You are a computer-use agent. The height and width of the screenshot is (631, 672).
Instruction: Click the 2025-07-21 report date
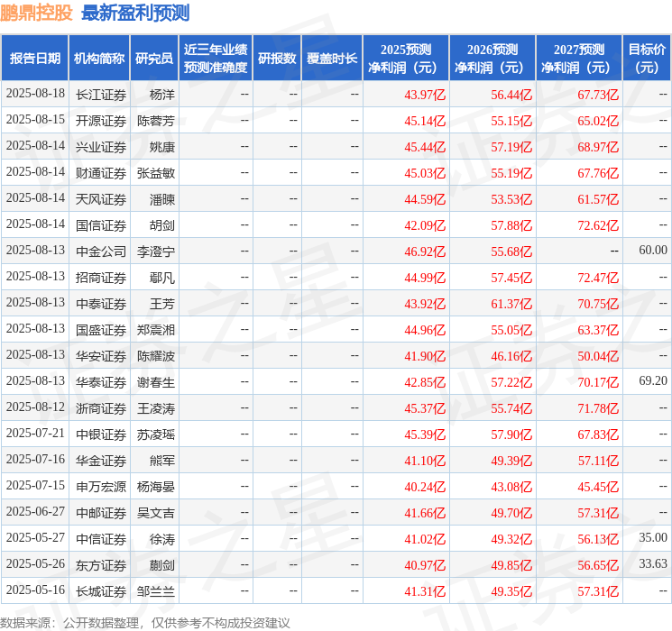coord(35,433)
